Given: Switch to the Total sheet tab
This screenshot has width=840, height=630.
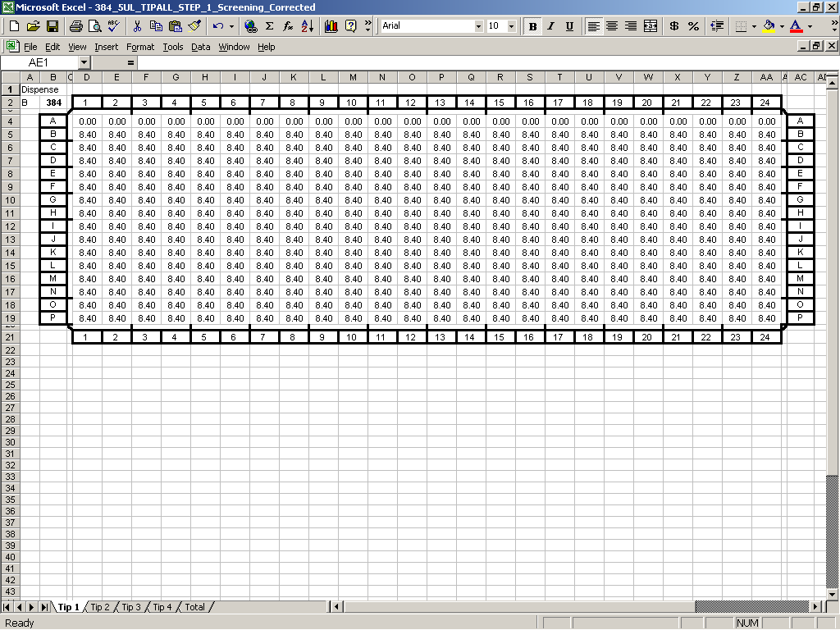Looking at the screenshot, I should tap(194, 607).
